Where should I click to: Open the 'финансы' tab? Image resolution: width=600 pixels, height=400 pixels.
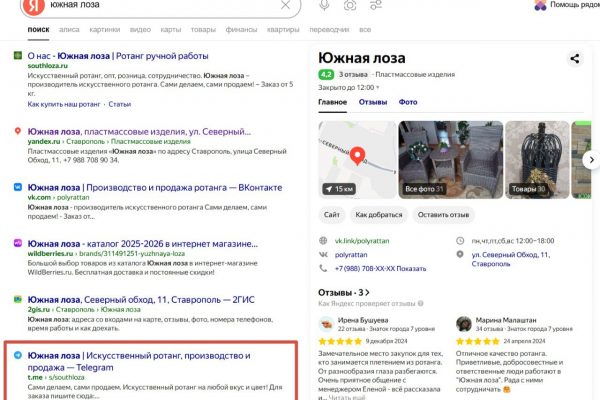241,29
